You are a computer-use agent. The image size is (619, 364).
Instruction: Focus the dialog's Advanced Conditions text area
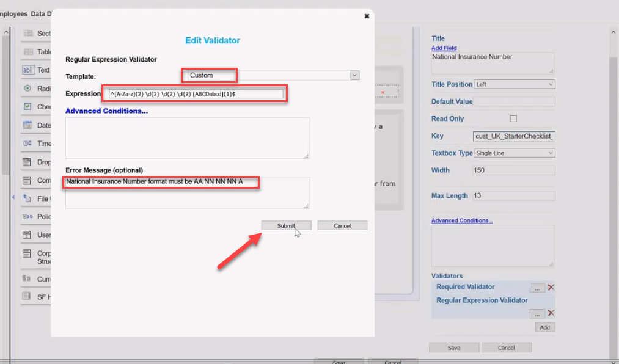tap(188, 138)
